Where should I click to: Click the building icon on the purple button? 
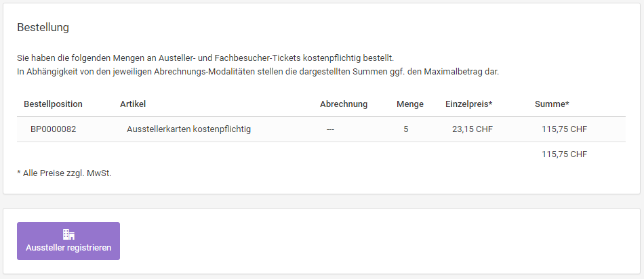point(68,234)
